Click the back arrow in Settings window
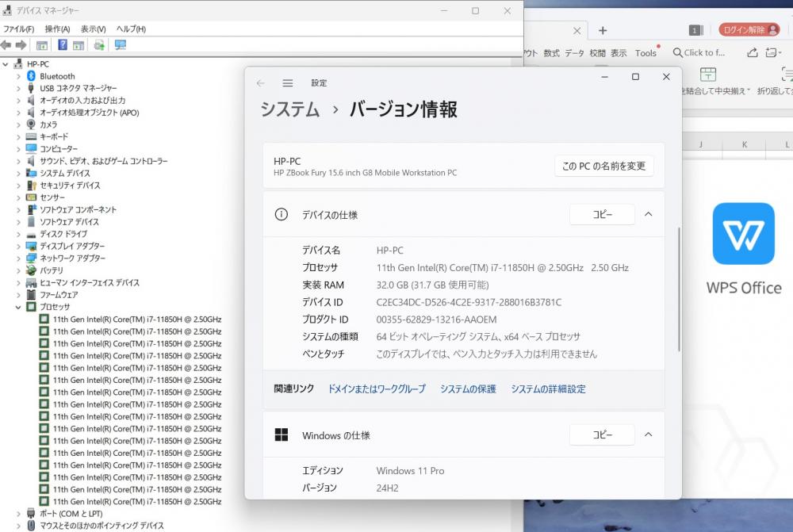 tap(260, 83)
